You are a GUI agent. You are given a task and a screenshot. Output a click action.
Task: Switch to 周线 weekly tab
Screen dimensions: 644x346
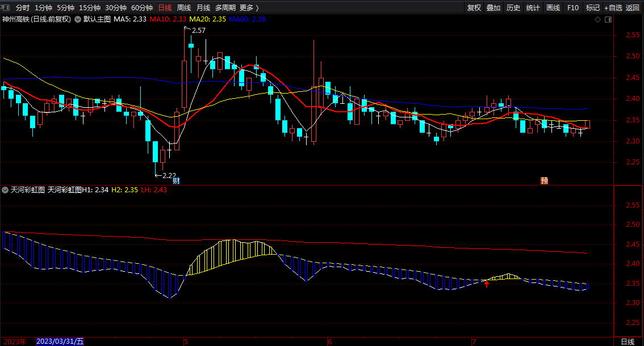(x=184, y=8)
